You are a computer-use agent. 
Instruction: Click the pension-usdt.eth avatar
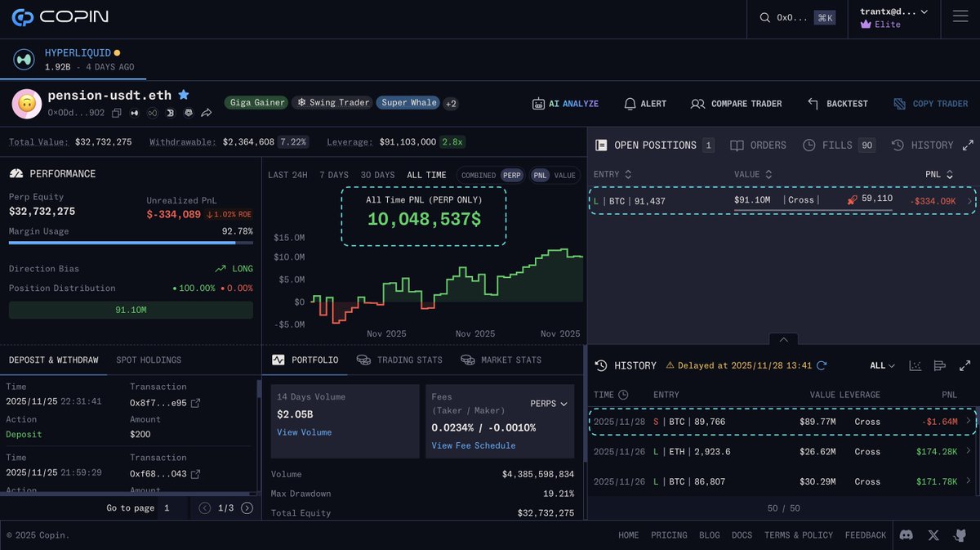click(26, 104)
